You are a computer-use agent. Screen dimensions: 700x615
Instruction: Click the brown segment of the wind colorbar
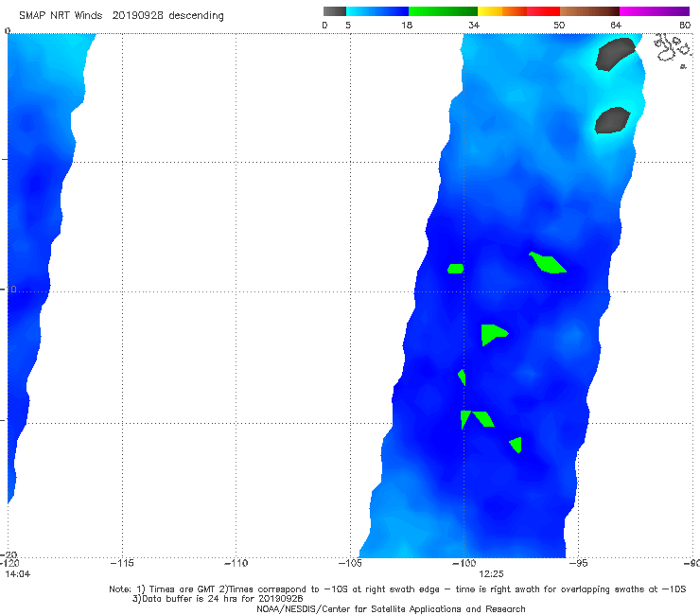click(589, 11)
